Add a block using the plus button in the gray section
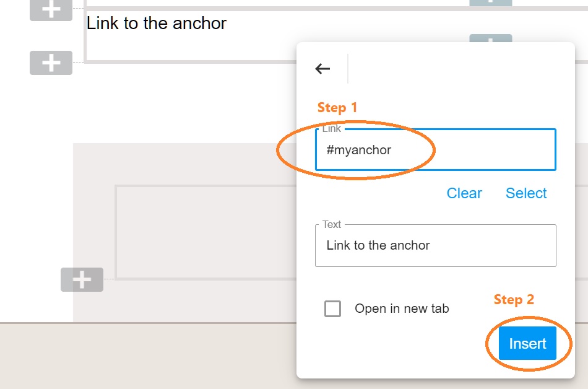This screenshot has width=588, height=389. tap(82, 279)
